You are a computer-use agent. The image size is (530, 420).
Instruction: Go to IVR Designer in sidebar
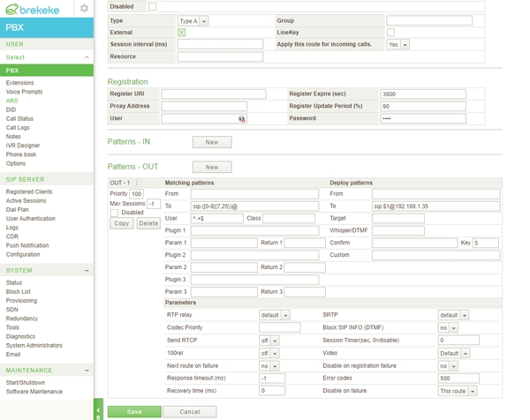tap(24, 146)
